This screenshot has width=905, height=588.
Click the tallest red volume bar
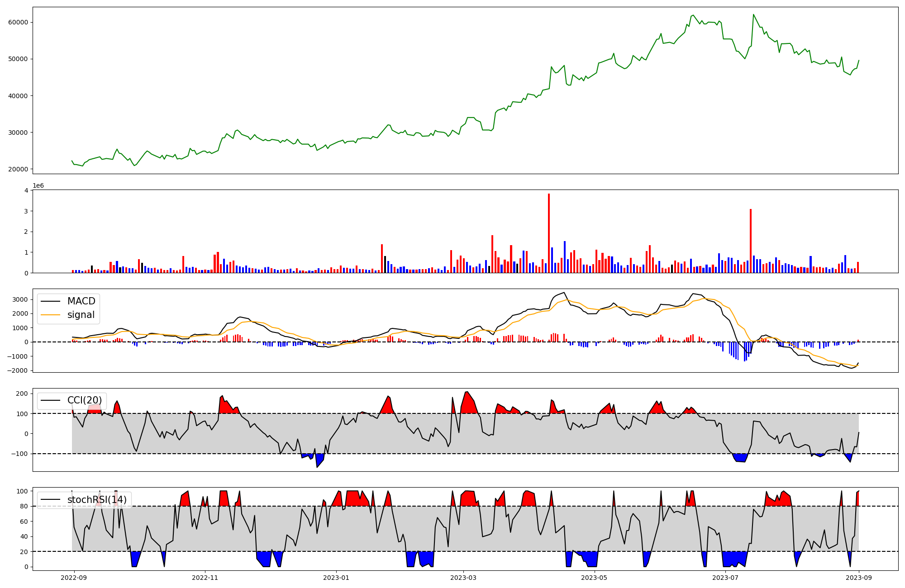click(549, 233)
